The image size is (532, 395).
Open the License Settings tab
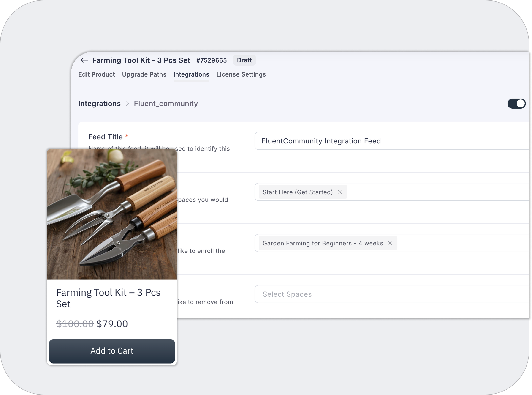pyautogui.click(x=241, y=74)
